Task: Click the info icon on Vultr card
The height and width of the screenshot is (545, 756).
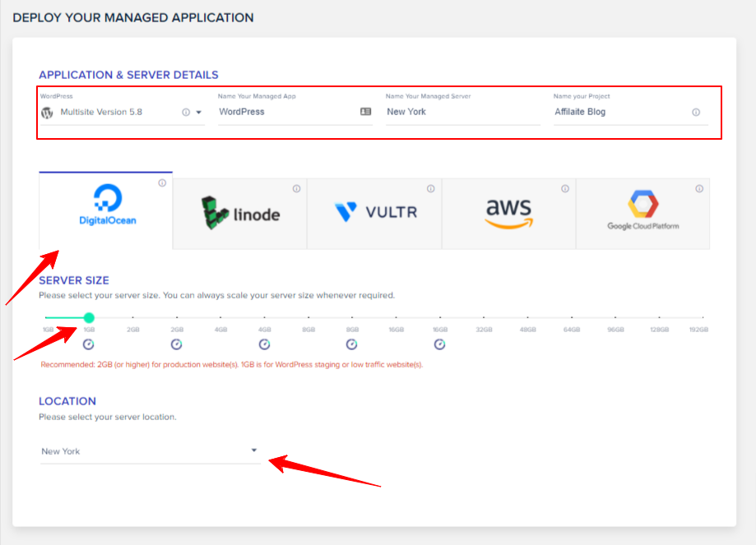Action: pos(430,188)
